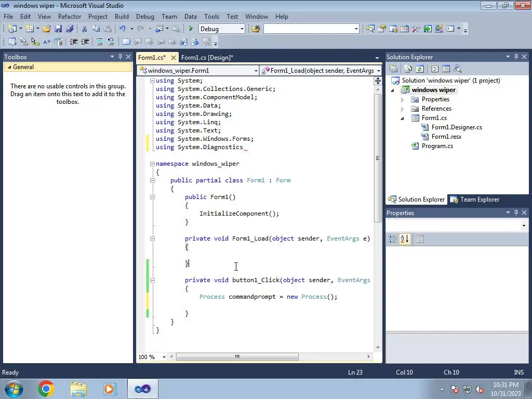Viewport: 532px width, 399px height.
Task: Click the Open File folder icon
Action: tap(46, 29)
